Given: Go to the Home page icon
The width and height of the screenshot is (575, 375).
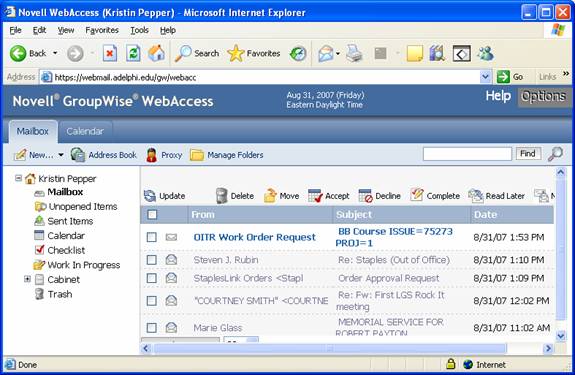Looking at the screenshot, I should pyautogui.click(x=156, y=54).
